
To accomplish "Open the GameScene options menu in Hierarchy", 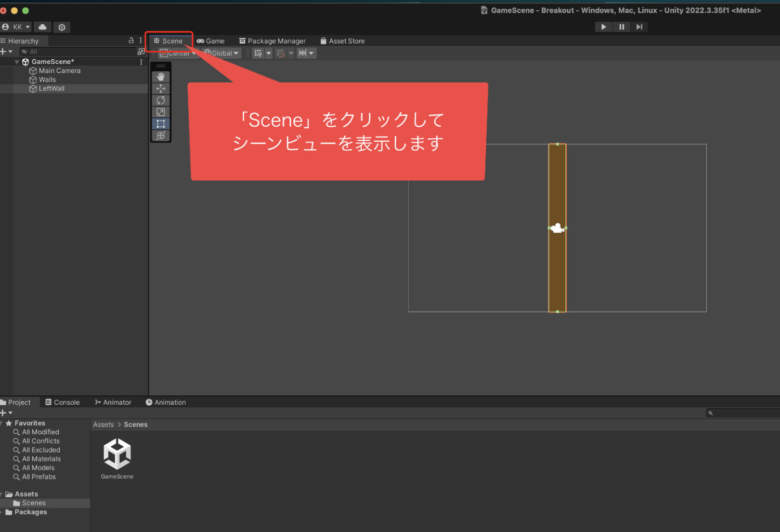I will [x=141, y=62].
